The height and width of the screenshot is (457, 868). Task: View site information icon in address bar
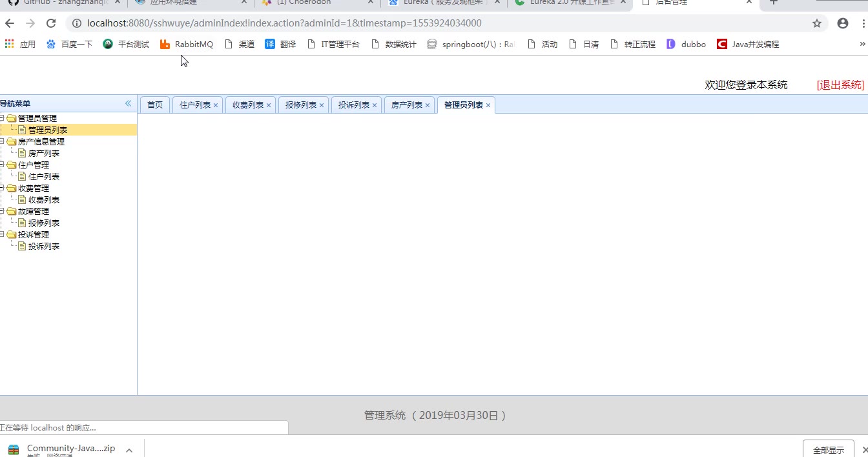76,23
